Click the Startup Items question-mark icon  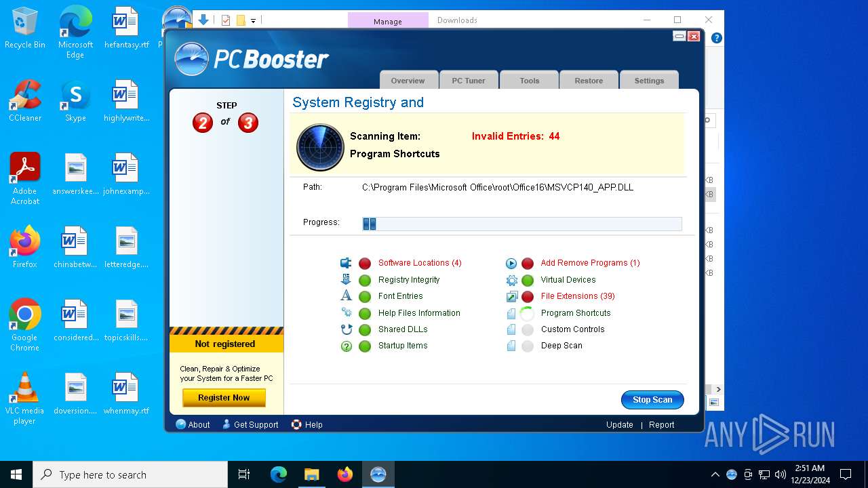pos(347,346)
